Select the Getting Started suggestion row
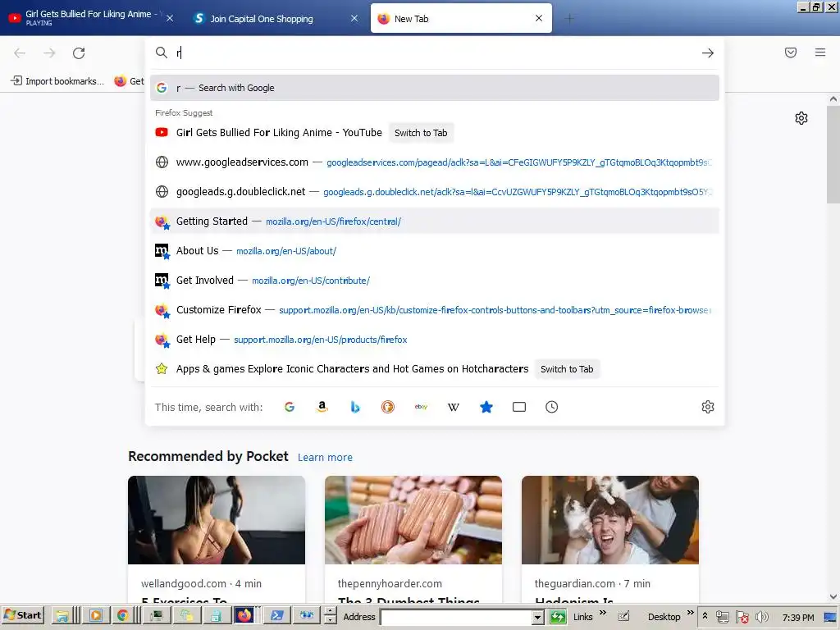840x630 pixels. pos(435,221)
